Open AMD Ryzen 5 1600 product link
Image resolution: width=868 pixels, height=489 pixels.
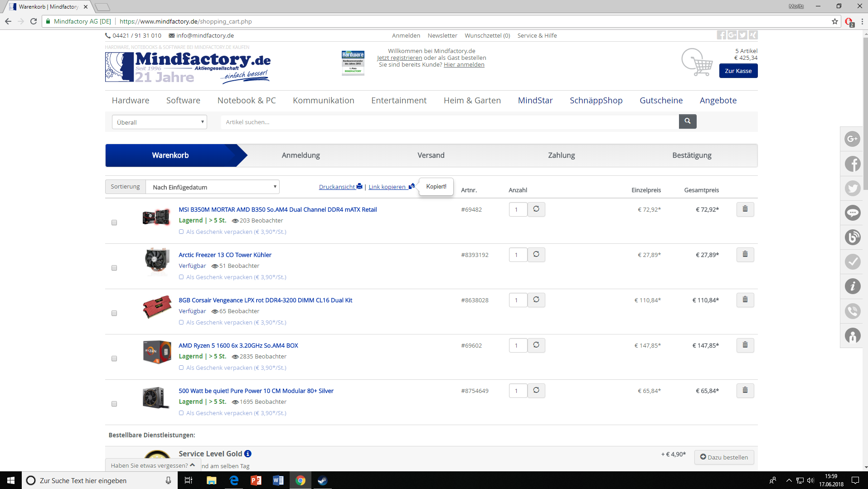238,345
